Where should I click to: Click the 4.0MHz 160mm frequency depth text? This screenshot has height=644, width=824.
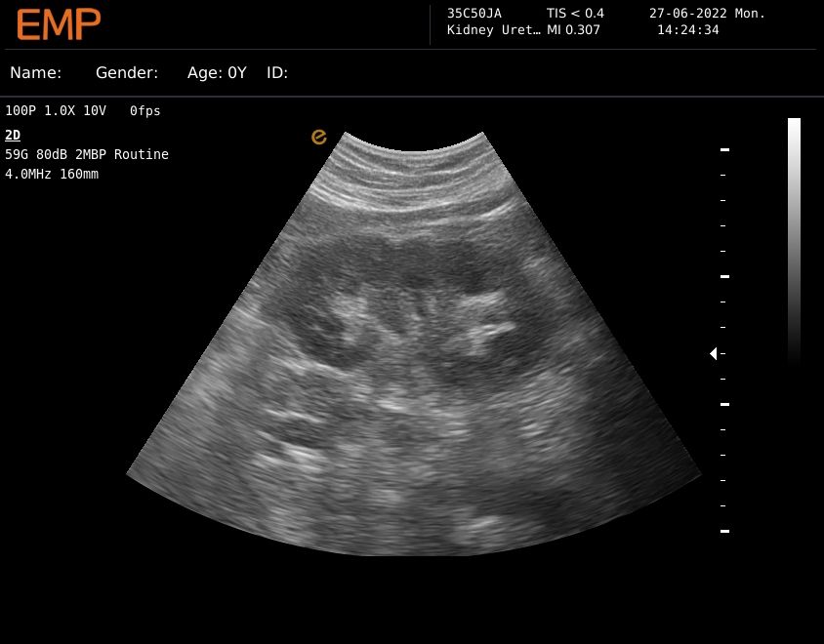click(x=52, y=174)
